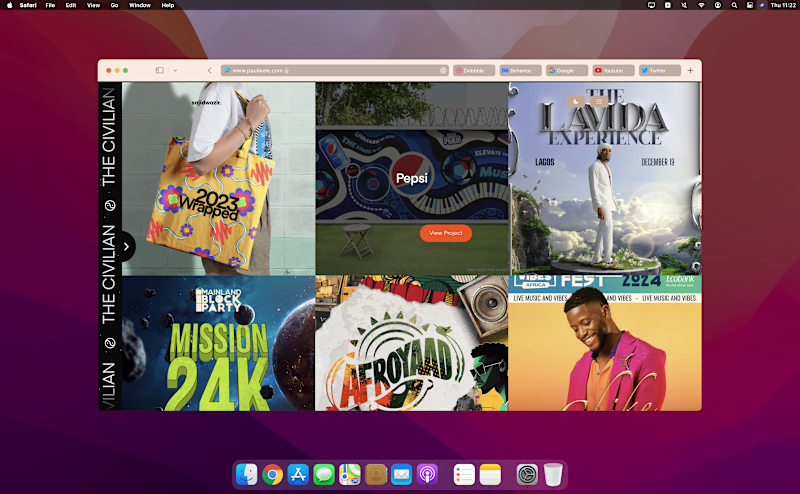Activate Siri from the menu bar

coord(762,5)
